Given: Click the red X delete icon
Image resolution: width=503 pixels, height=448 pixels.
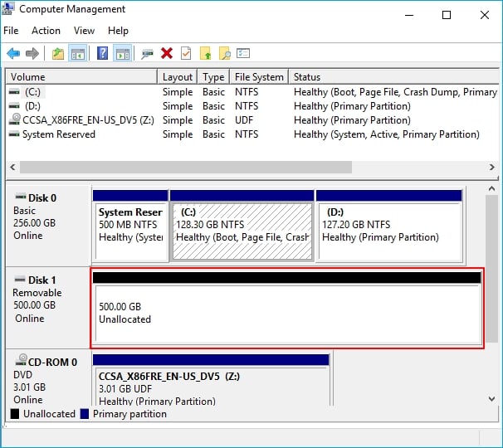Looking at the screenshot, I should coord(167,53).
